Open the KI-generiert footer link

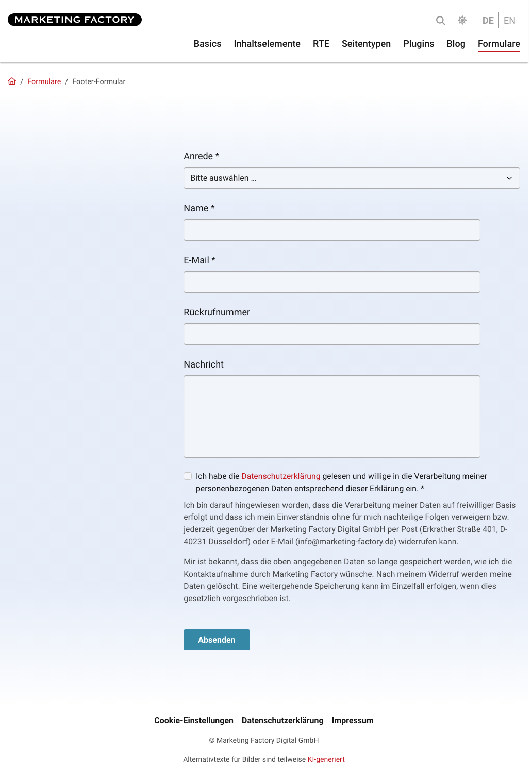click(326, 759)
